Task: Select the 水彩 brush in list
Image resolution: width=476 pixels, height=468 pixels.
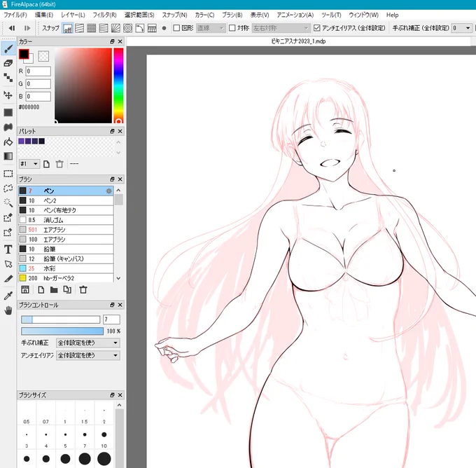Action: (66, 268)
